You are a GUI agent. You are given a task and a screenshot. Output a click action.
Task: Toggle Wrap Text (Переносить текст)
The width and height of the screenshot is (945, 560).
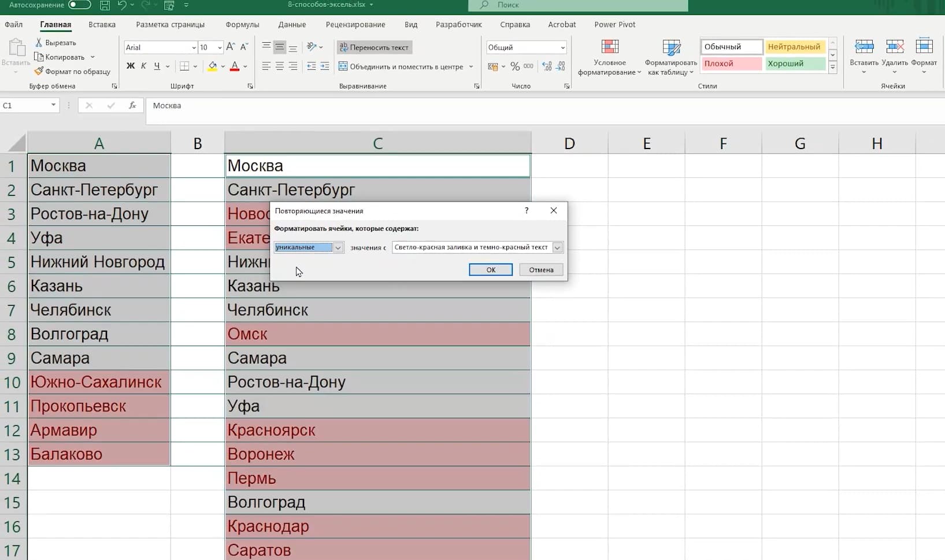(374, 47)
